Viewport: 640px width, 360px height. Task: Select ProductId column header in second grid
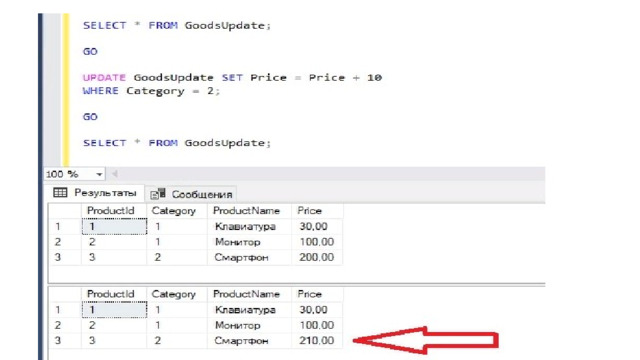pos(114,294)
